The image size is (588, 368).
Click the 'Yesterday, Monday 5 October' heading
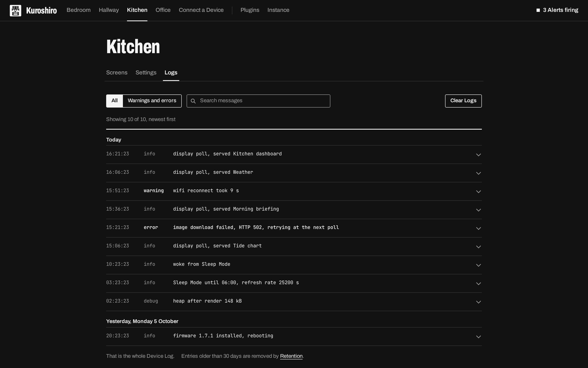pyautogui.click(x=142, y=321)
